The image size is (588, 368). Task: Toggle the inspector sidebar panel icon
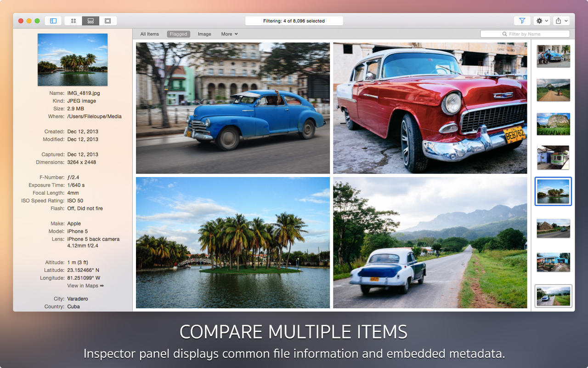coord(53,21)
